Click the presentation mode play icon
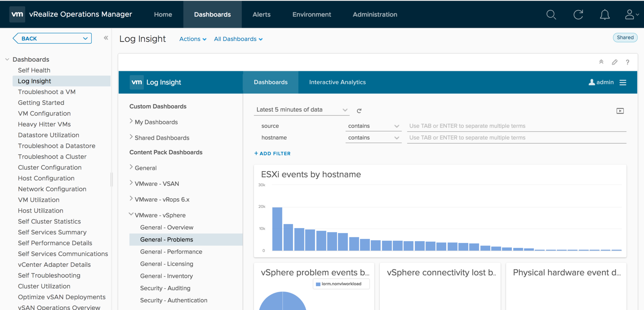This screenshot has width=644, height=310. [620, 111]
